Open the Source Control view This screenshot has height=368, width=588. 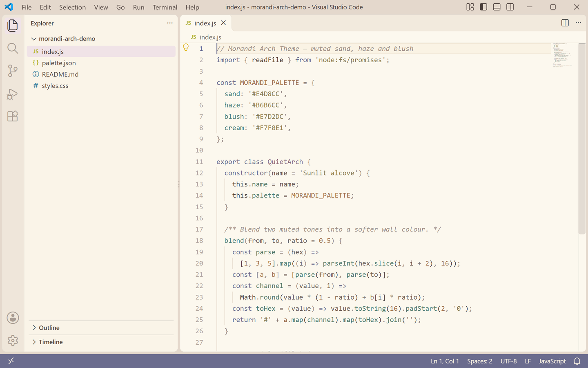[13, 71]
